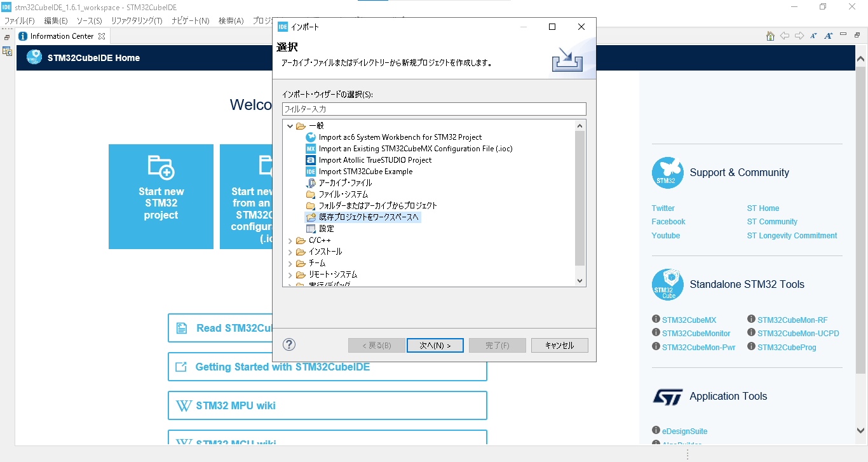Open the STM32CubeMon-Pwr link
Image resolution: width=868 pixels, height=462 pixels.
[699, 348]
